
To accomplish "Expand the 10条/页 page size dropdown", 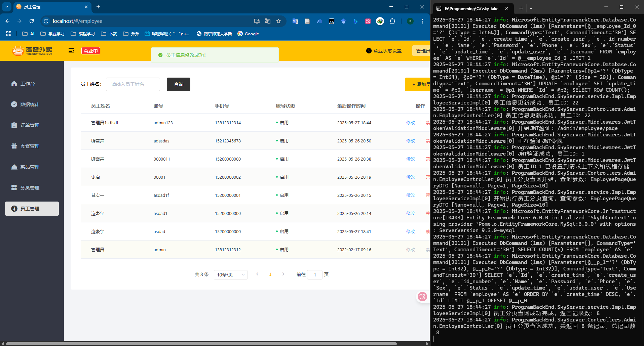I will coord(230,275).
